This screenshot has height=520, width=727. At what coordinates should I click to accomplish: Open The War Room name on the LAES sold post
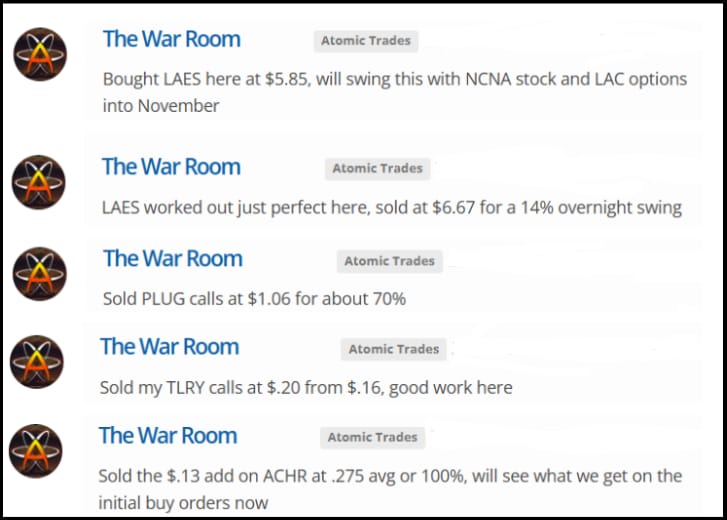[x=171, y=167]
